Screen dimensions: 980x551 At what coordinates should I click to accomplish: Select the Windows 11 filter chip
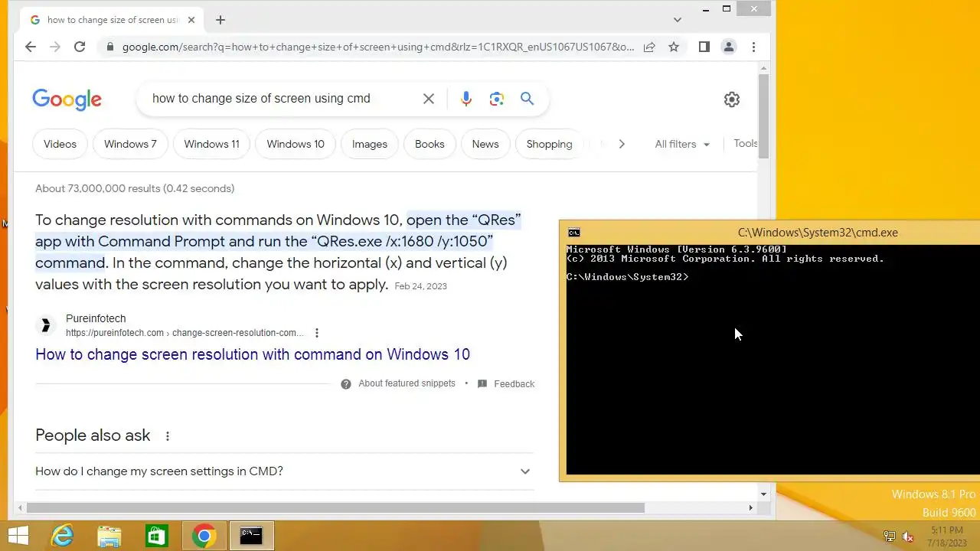(x=211, y=144)
